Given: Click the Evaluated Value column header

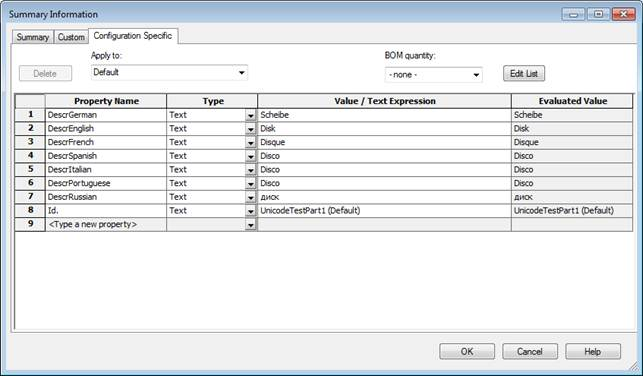Looking at the screenshot, I should click(x=572, y=101).
